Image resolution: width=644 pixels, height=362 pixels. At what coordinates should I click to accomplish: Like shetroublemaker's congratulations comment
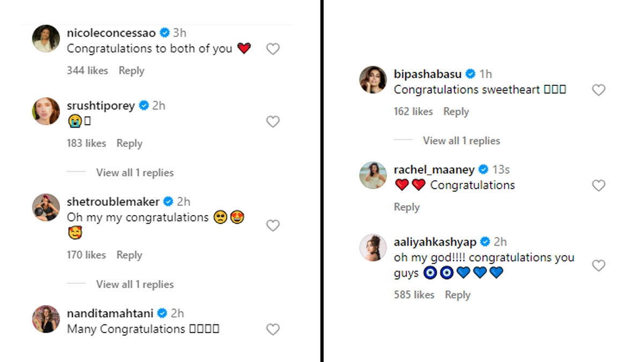click(x=273, y=226)
